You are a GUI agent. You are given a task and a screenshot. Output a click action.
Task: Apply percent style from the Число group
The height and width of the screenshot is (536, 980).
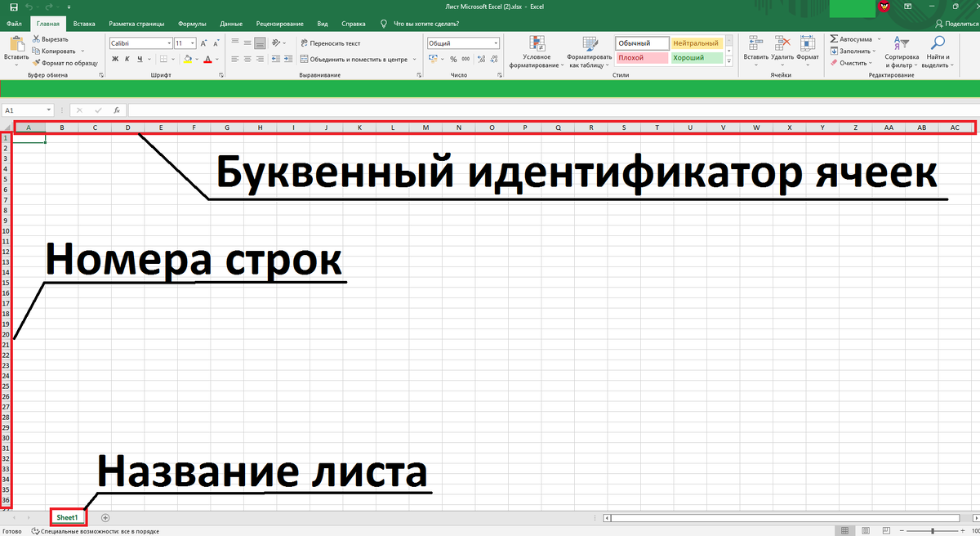(452, 59)
